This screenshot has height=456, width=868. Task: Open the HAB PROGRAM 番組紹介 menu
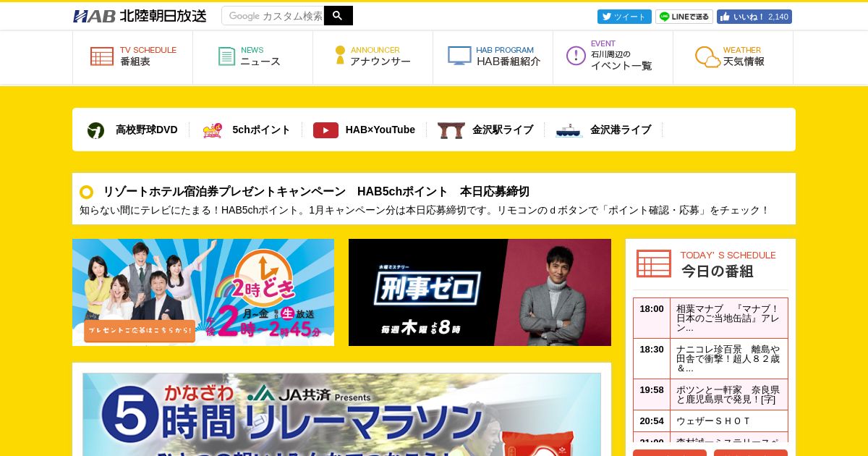[x=493, y=56]
